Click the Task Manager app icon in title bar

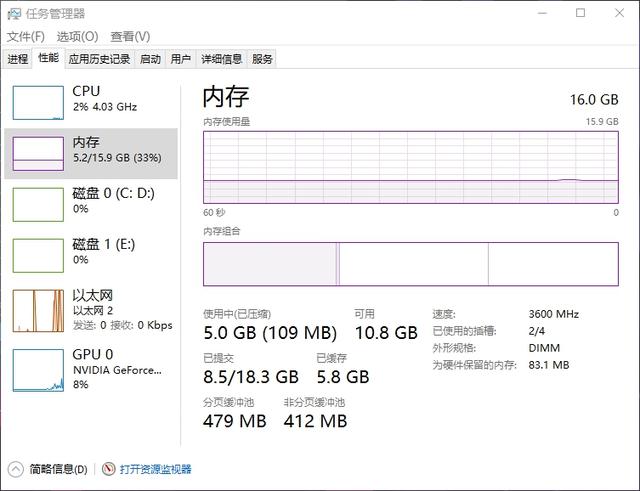(x=15, y=13)
